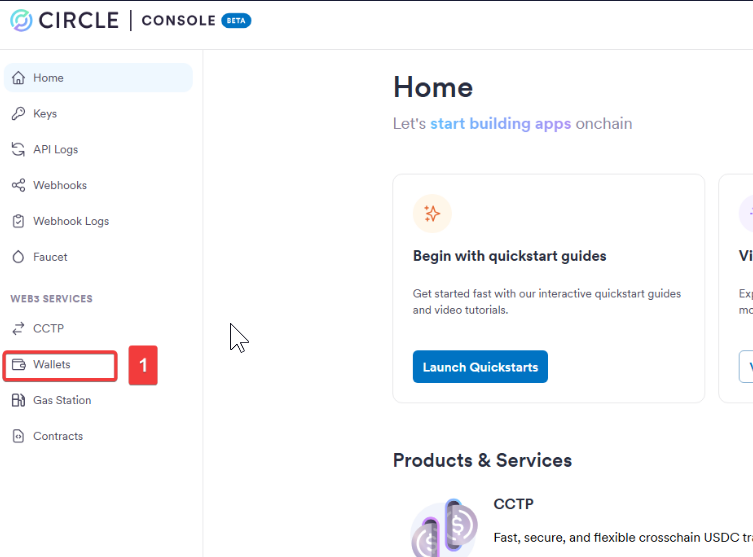Click the Launch Quickstarts button
Screen dimensions: 753x557
coord(480,367)
